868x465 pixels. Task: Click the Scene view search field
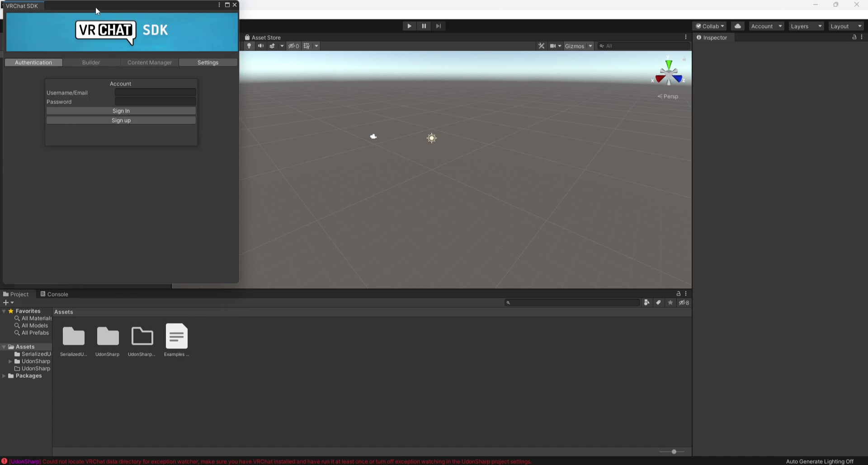[644, 46]
